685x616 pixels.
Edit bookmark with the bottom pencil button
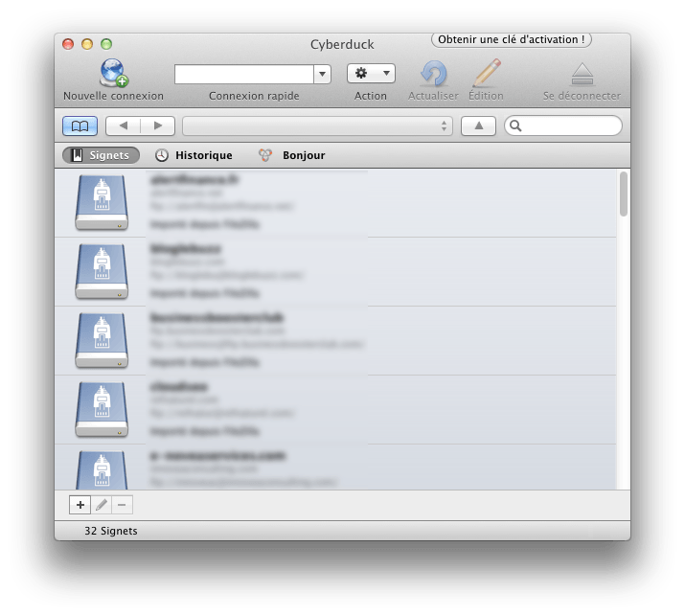(x=102, y=505)
